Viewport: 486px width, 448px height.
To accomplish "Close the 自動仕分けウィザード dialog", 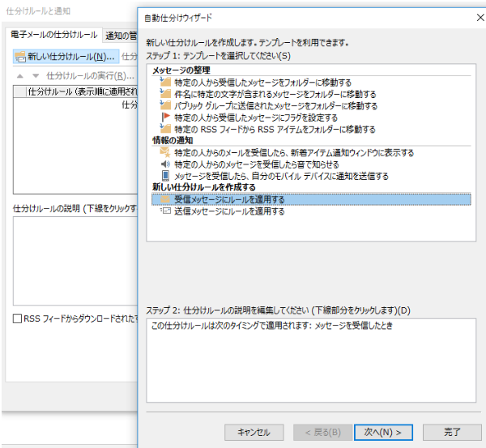I will [x=480, y=18].
